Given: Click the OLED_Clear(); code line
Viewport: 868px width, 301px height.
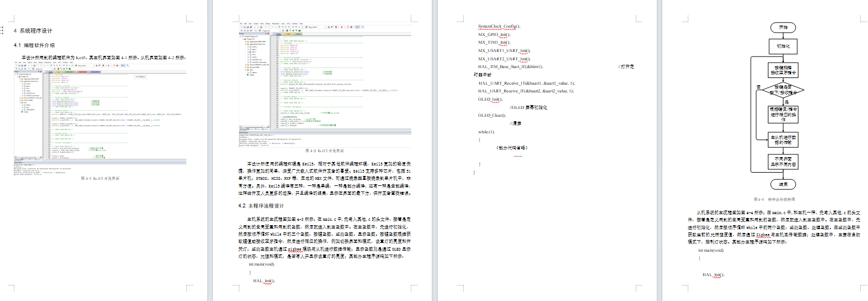Looking at the screenshot, I should [491, 116].
